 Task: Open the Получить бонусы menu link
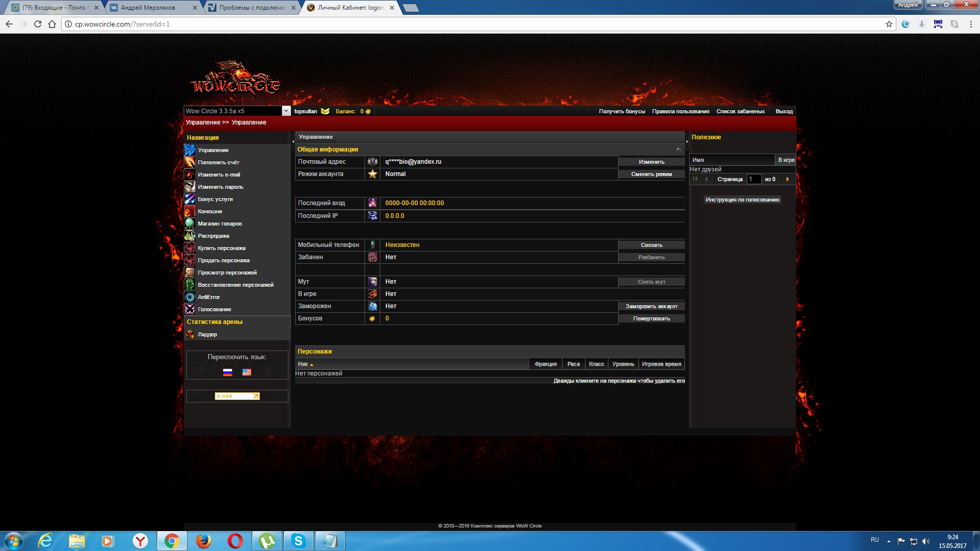(x=622, y=111)
